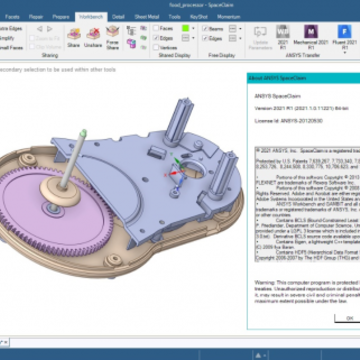The image size is (360, 360).
Task: Click the Unshare tool icon
Action: [93, 34]
